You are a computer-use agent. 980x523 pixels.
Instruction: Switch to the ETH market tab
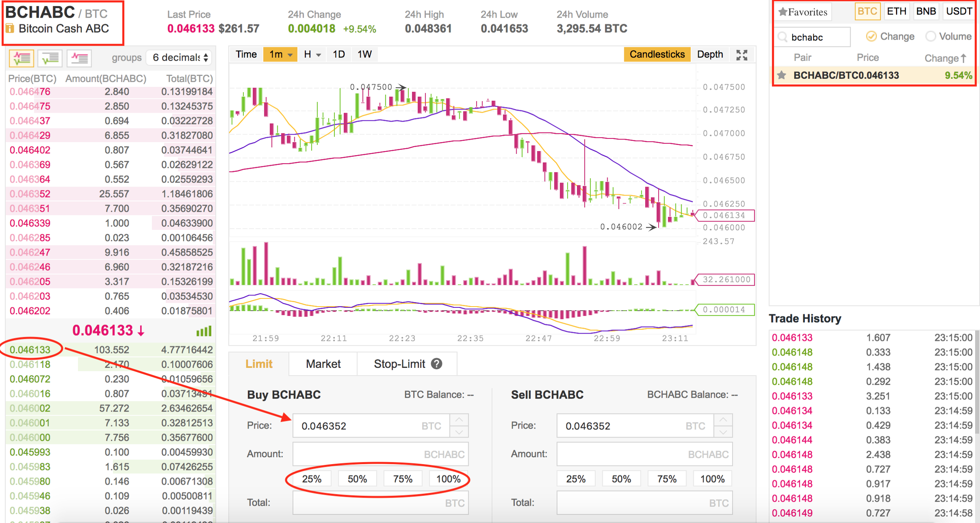896,11
